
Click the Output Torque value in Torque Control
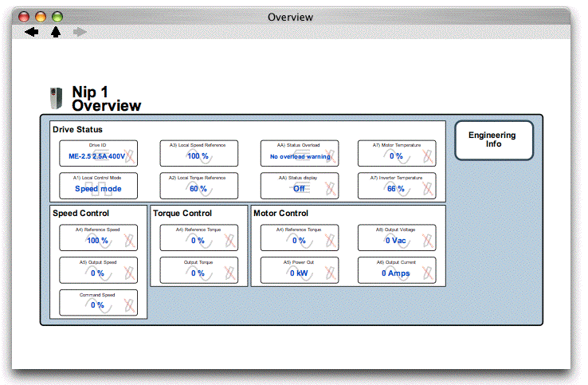coord(198,270)
